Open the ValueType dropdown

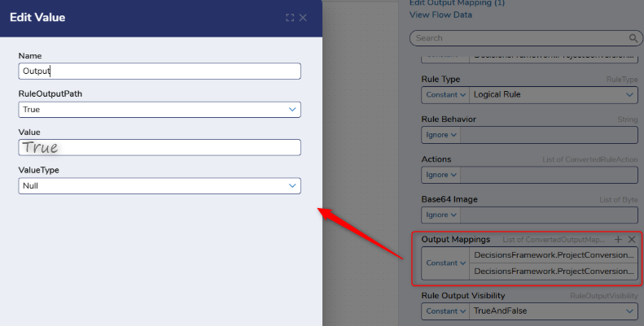(x=160, y=185)
